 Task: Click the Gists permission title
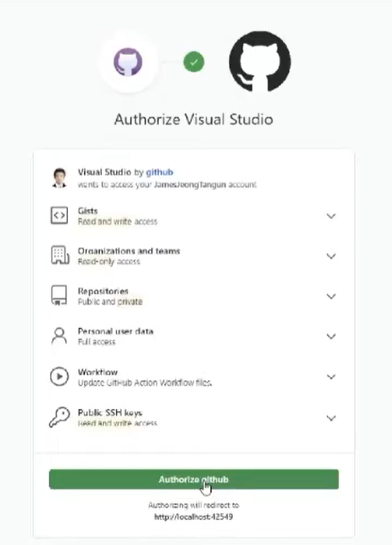88,211
